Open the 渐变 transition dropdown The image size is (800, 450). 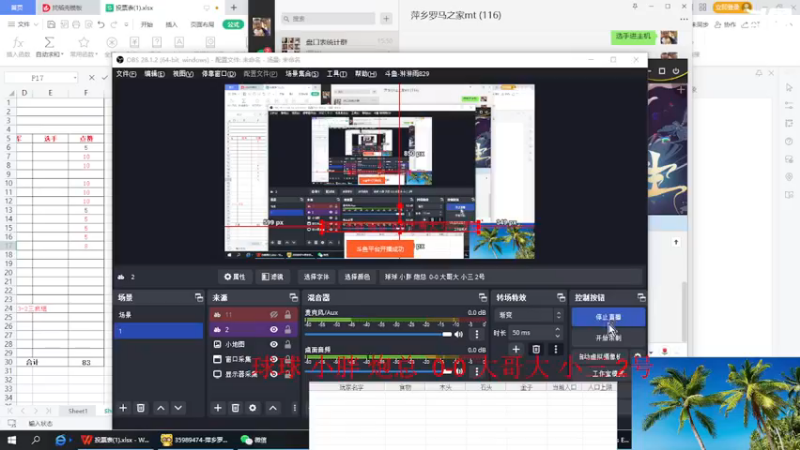529,315
